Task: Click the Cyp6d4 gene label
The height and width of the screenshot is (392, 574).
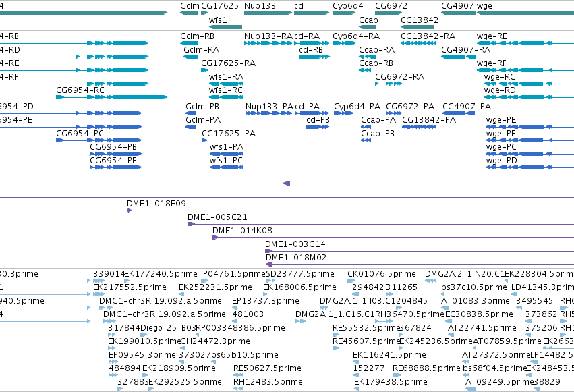Action: (348, 6)
